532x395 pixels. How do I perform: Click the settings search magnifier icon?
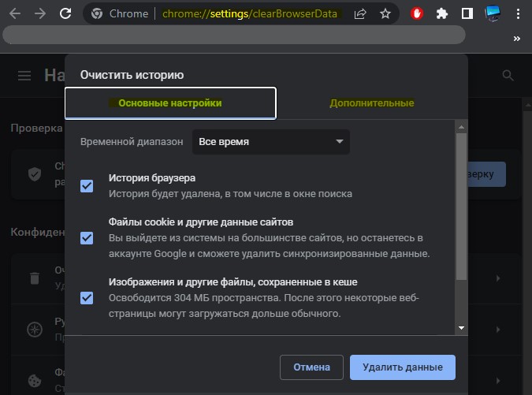[508, 76]
